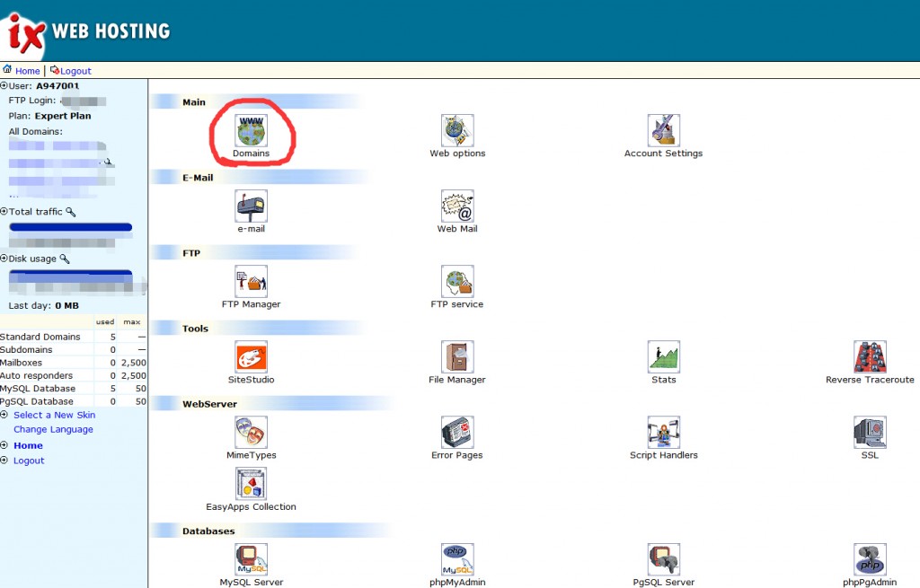Go to Home from the left sidebar
Screen dimensions: 920x588
click(28, 445)
